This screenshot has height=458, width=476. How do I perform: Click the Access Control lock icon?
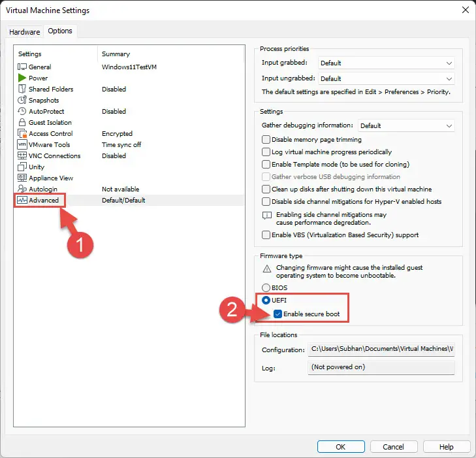(22, 134)
